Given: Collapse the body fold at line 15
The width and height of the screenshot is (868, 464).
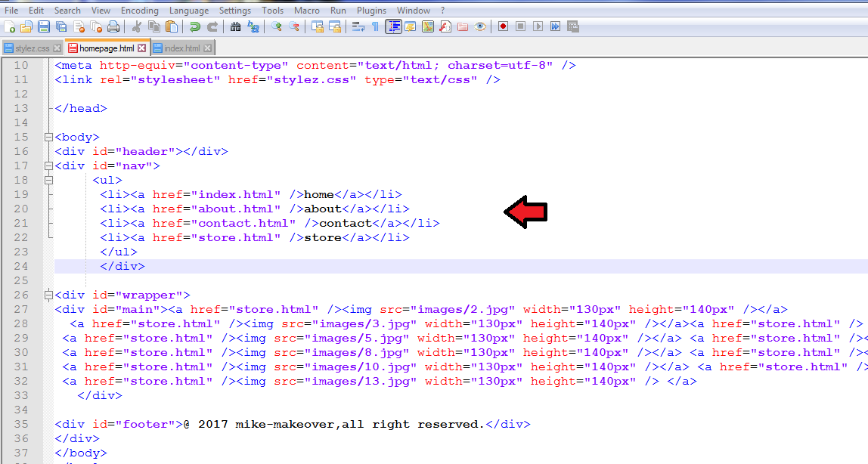Looking at the screenshot, I should click(x=48, y=137).
